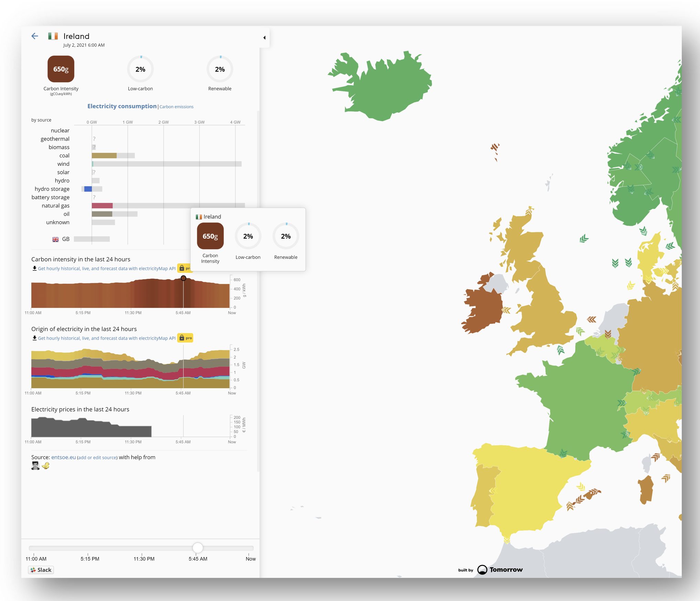Click the 650g carbon intensity badge

pyautogui.click(x=61, y=69)
